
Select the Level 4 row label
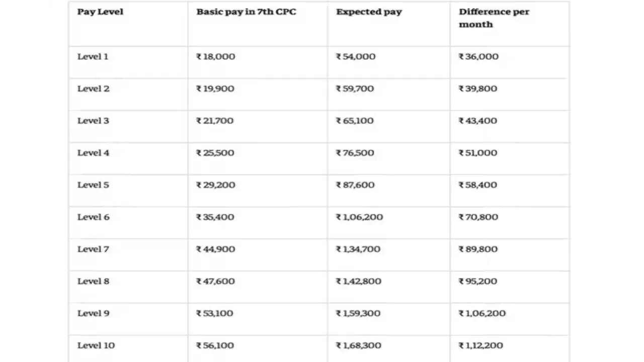(93, 153)
